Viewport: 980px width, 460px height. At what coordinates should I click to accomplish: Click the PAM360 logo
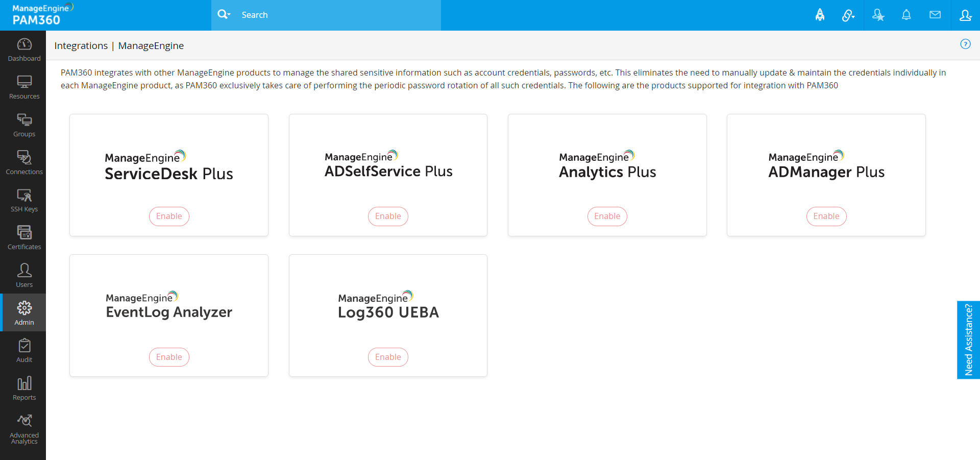(x=37, y=15)
